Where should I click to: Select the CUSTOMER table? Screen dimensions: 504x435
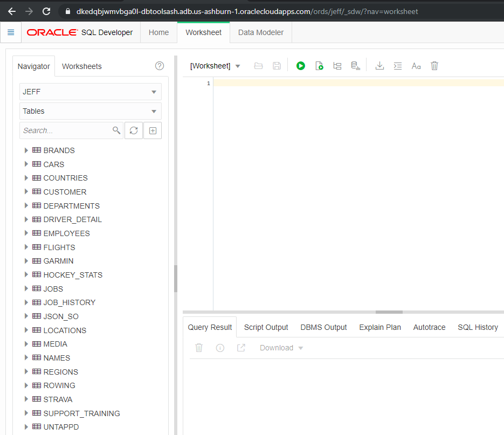65,192
